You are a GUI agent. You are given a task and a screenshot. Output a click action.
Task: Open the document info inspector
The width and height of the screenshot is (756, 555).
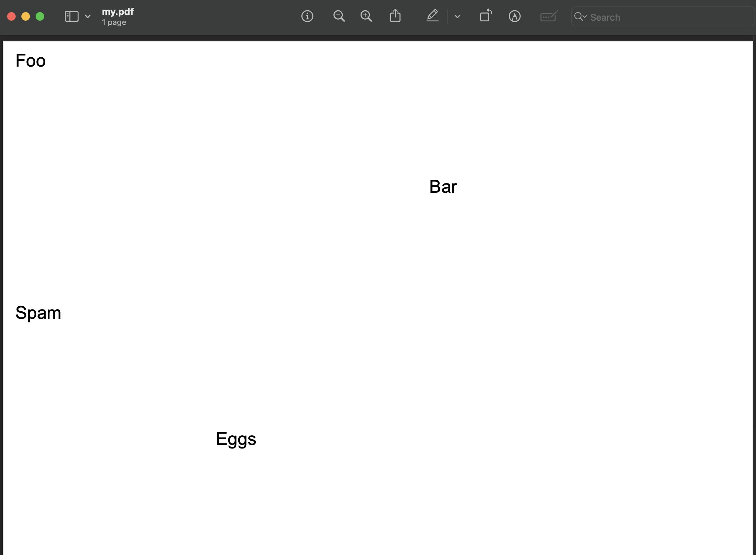pos(307,16)
